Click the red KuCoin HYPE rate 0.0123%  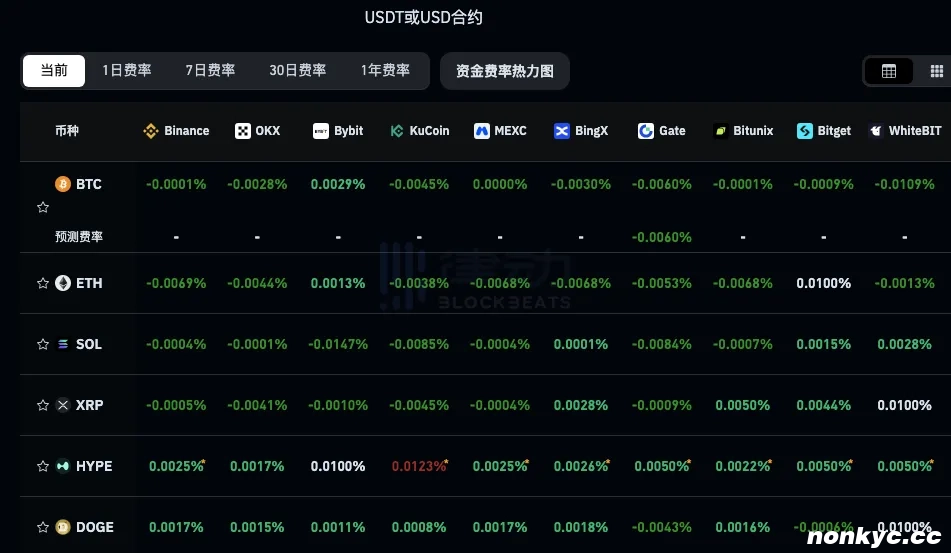click(418, 466)
